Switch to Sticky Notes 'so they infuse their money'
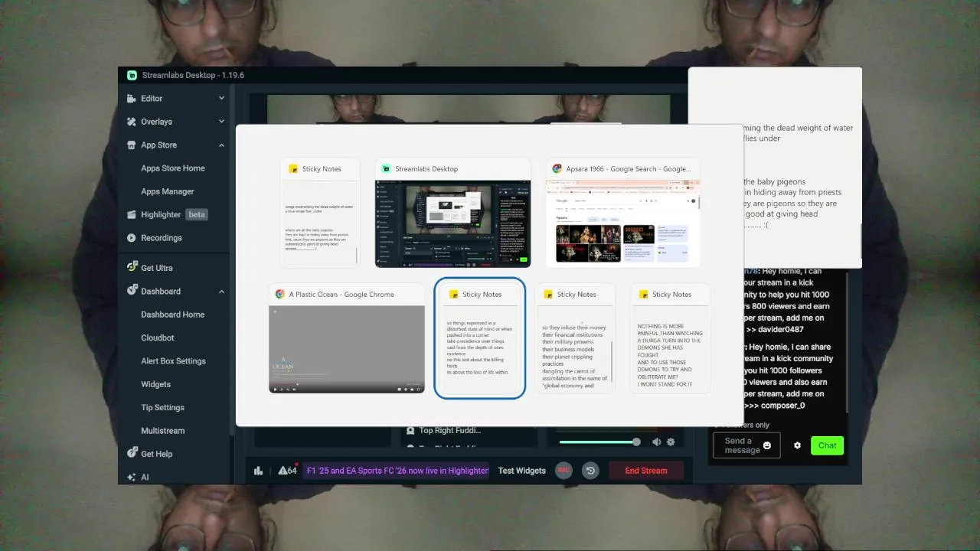Viewport: 980px width, 551px height. pos(575,339)
